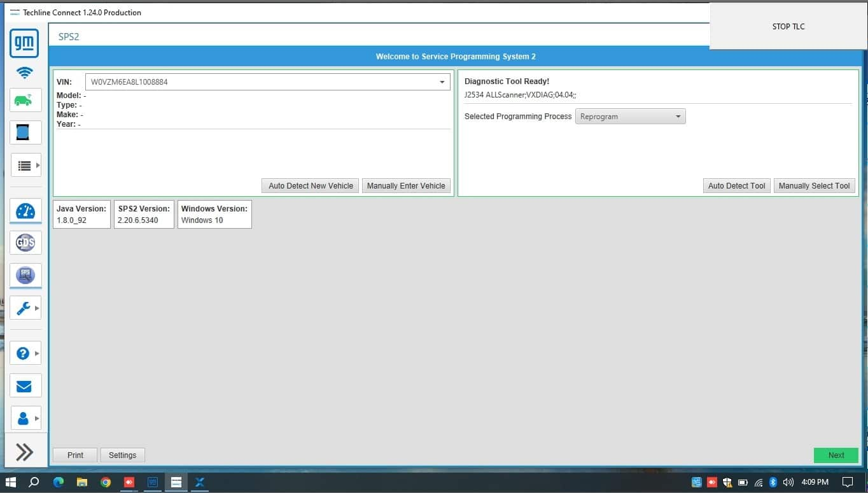The width and height of the screenshot is (868, 493).
Task: Open the VIN dropdown list
Action: (x=442, y=82)
